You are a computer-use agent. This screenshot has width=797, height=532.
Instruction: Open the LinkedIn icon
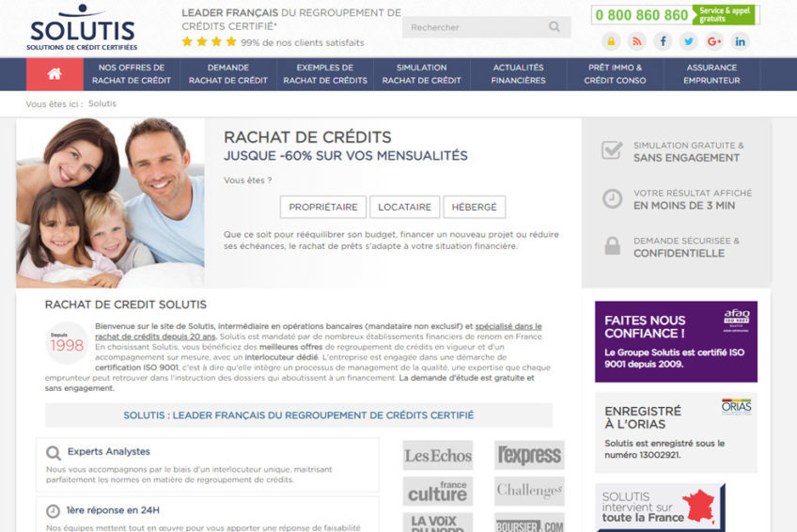[x=740, y=41]
